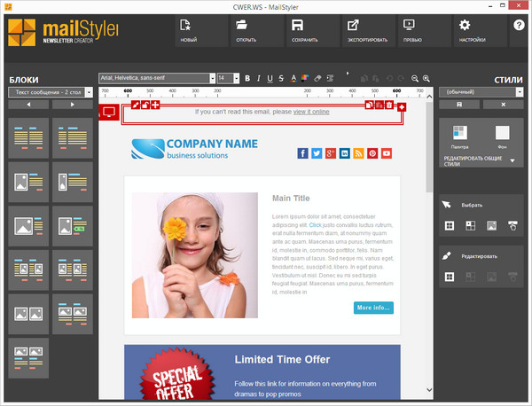Viewport: 532px width, 406px height.
Task: Open the 'view it online' link
Action: tap(311, 112)
